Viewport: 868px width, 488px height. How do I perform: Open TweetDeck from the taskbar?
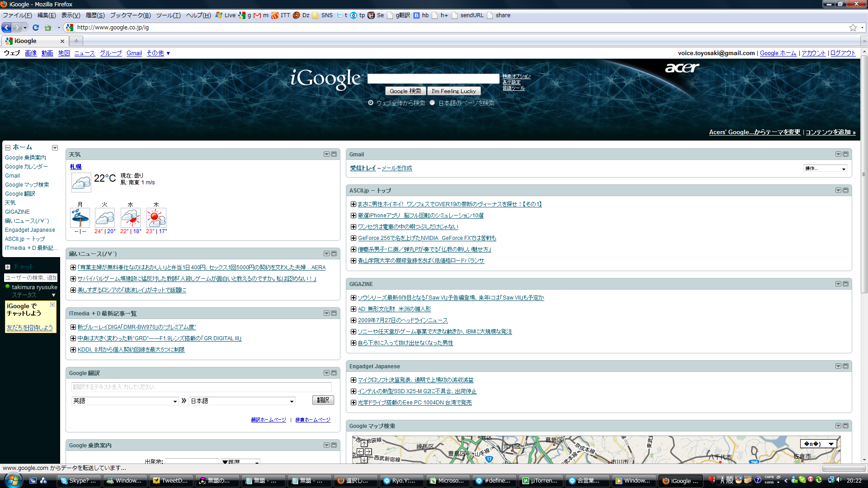(x=171, y=481)
